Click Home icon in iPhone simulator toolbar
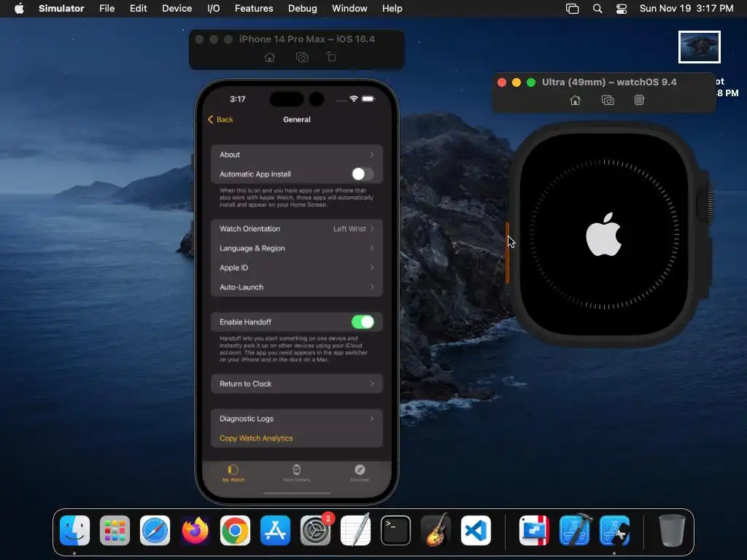 click(x=270, y=58)
